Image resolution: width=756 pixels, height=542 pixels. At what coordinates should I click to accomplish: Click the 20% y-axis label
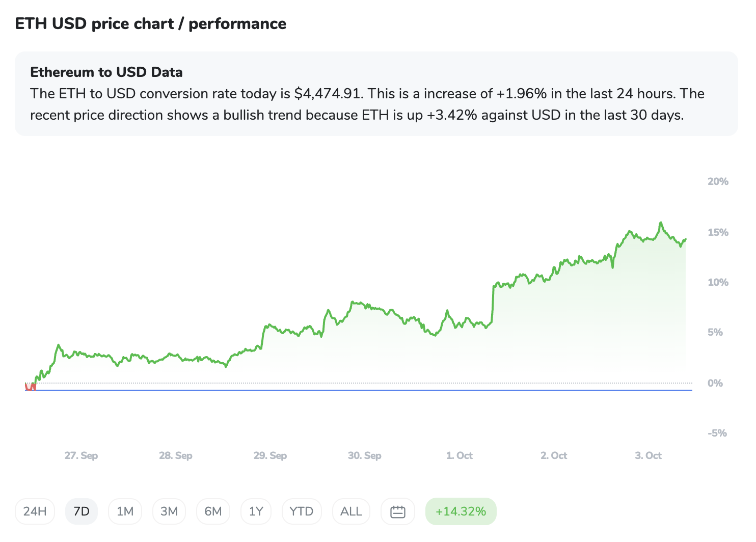click(718, 181)
